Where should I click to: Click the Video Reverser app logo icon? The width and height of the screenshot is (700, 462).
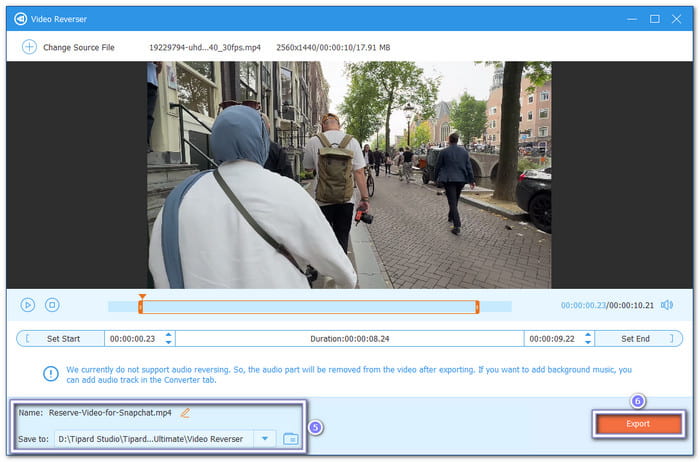21,19
